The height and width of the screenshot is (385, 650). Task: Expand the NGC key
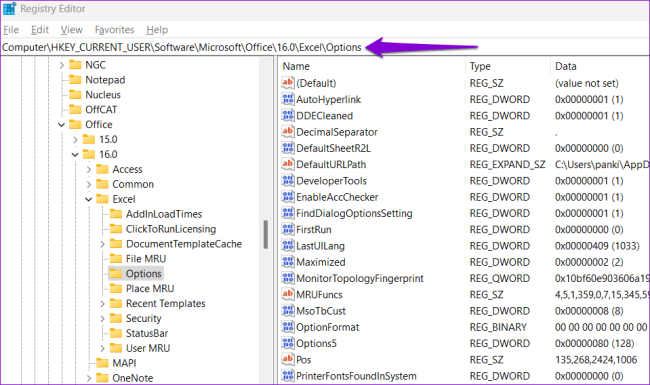[61, 65]
